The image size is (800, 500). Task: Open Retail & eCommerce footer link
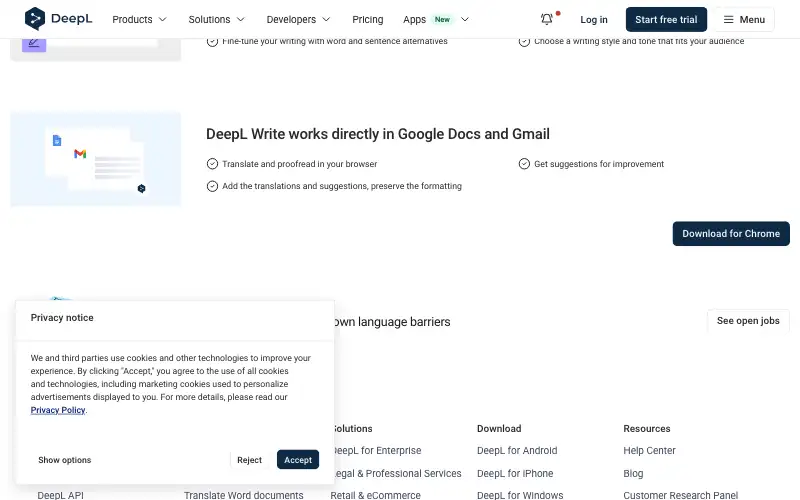point(376,495)
